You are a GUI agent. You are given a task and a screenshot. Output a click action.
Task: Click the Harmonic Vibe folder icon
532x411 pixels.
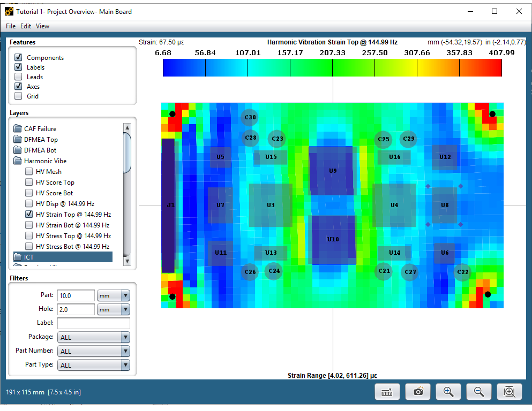(x=18, y=161)
